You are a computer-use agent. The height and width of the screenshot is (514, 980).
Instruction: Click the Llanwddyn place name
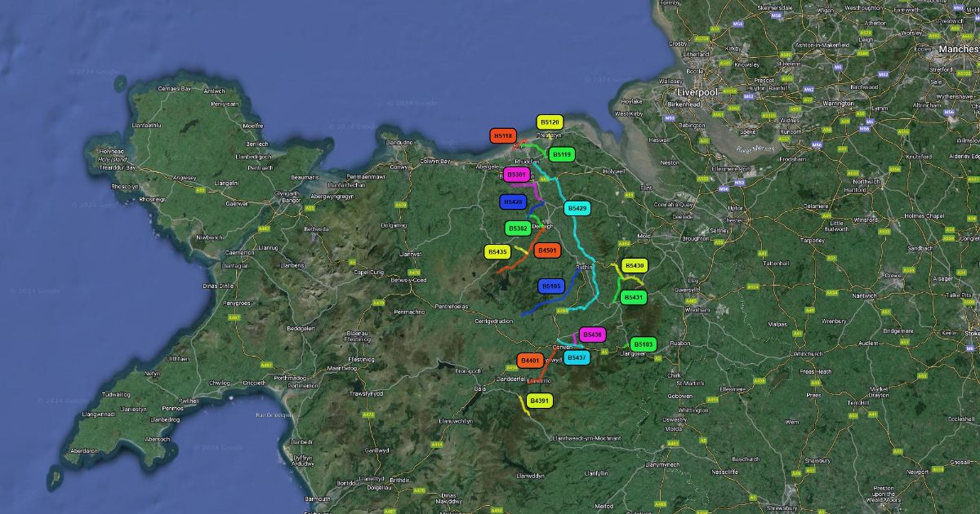pyautogui.click(x=530, y=476)
